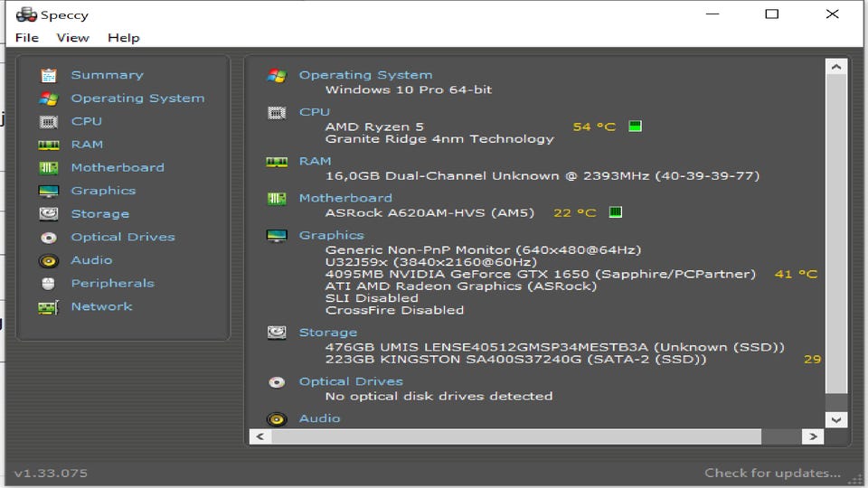This screenshot has height=488, width=868.
Task: Open the File menu
Action: [27, 38]
